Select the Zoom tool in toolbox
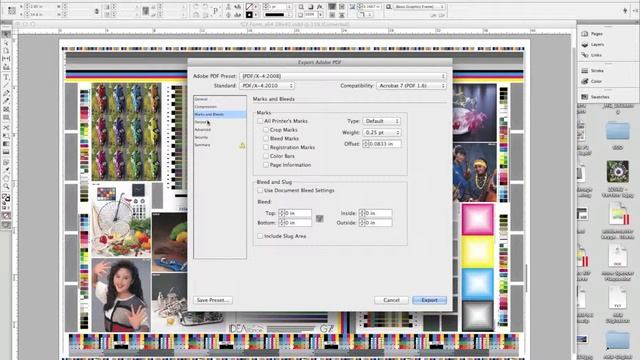This screenshot has height=360, width=640. click(x=6, y=187)
